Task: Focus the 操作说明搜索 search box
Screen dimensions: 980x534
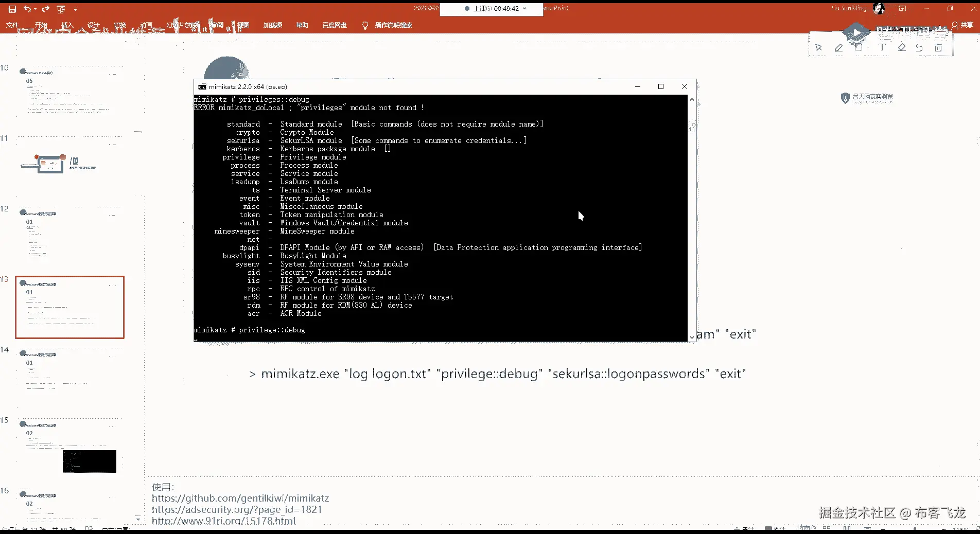Action: click(394, 25)
